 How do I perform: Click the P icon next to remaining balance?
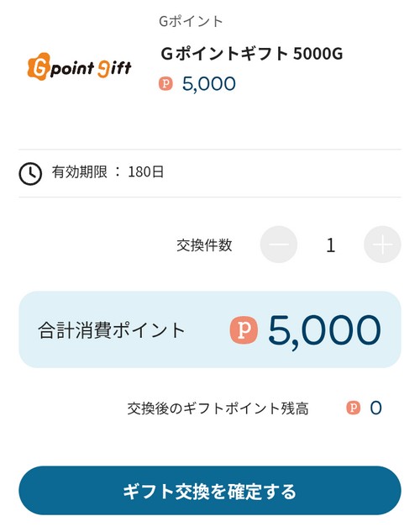click(354, 408)
